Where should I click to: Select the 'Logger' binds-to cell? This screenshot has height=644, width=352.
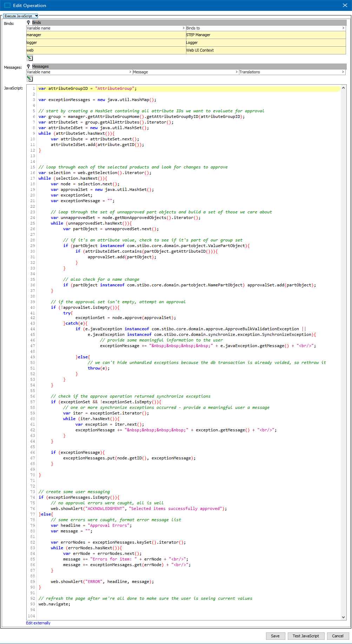pos(266,43)
